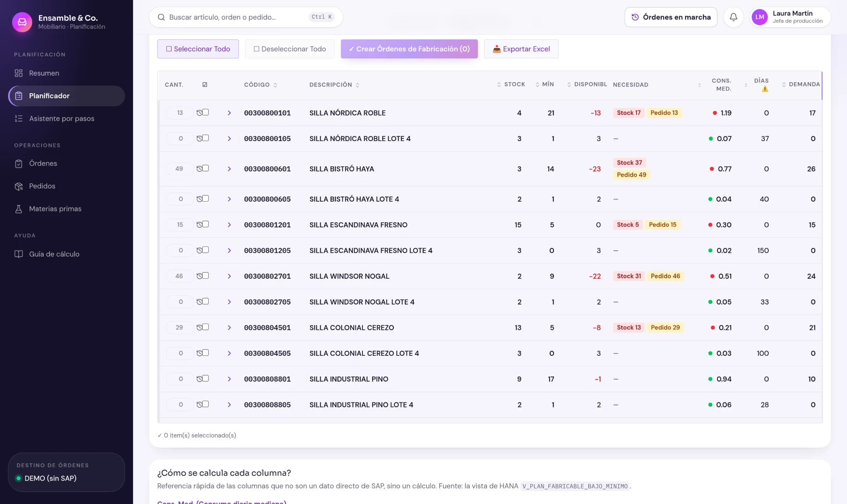847x504 pixels.
Task: Click the search magnifier icon
Action: point(161,17)
